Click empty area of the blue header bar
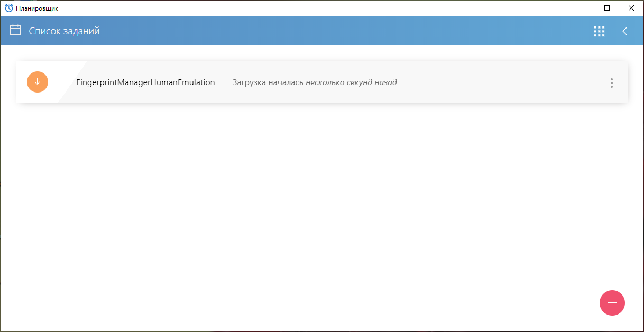Viewport: 644px width, 332px height. tap(344, 31)
